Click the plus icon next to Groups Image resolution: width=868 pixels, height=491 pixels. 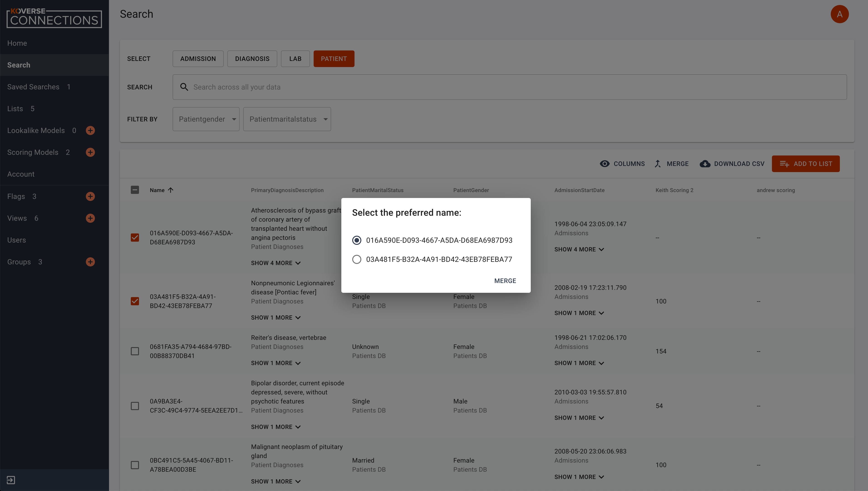90,262
